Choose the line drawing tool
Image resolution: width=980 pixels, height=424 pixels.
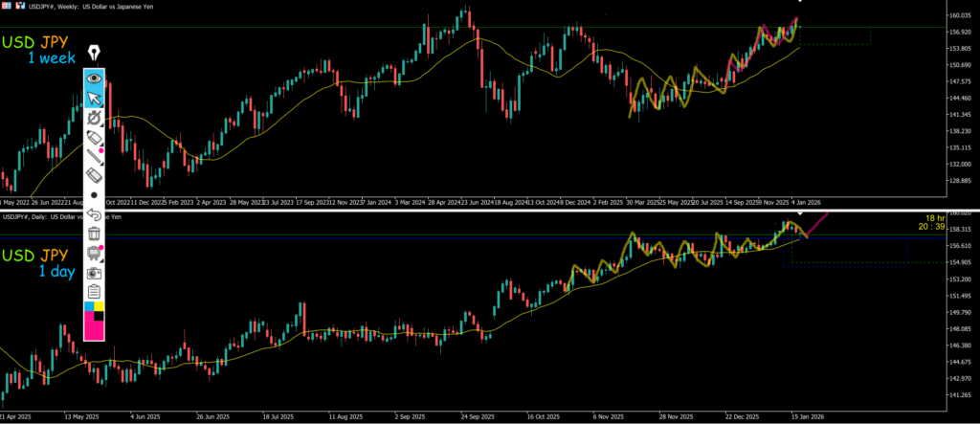(94, 157)
